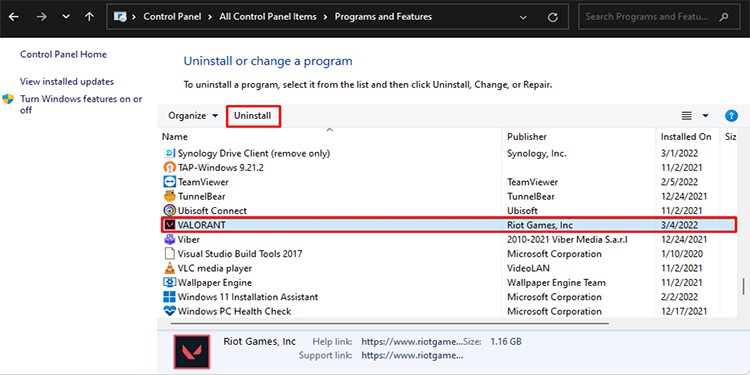The width and height of the screenshot is (750, 375).
Task: Refresh the Programs and Features list
Action: click(x=552, y=17)
